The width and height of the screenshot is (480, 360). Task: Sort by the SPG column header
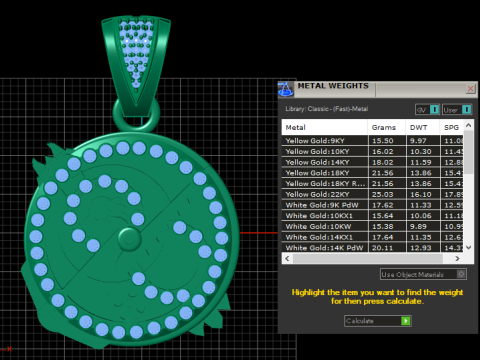(x=452, y=127)
